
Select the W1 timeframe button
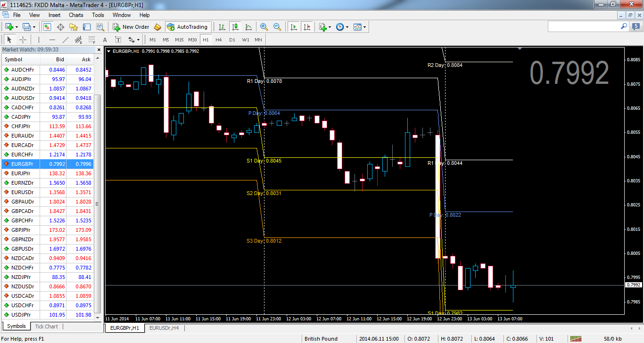(x=246, y=40)
